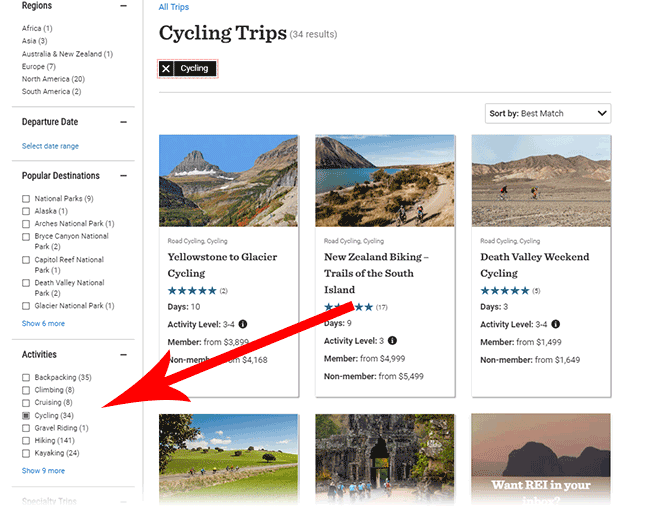Filter by Africa region
Screen dimensions: 650x512
[x=37, y=28]
